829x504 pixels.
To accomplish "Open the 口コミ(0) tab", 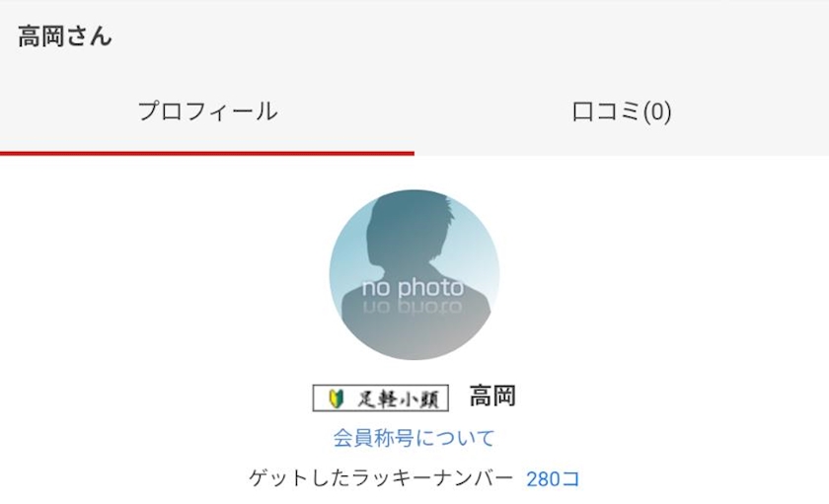I will (622, 111).
